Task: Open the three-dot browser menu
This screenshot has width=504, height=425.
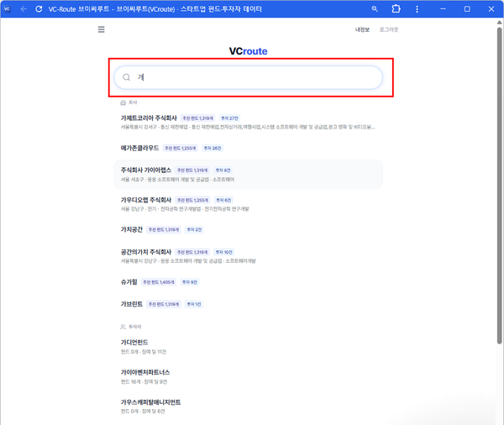Action: pyautogui.click(x=417, y=9)
